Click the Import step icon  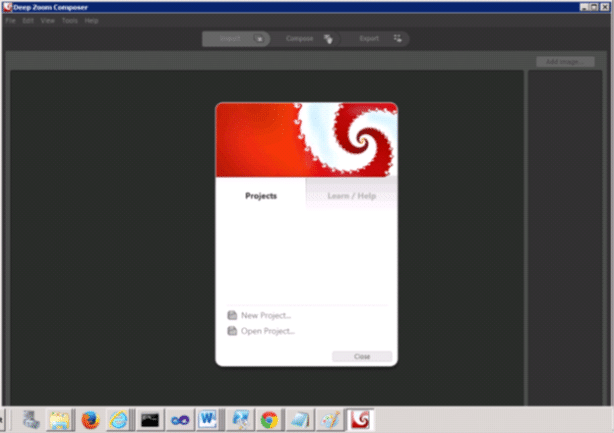pos(259,39)
